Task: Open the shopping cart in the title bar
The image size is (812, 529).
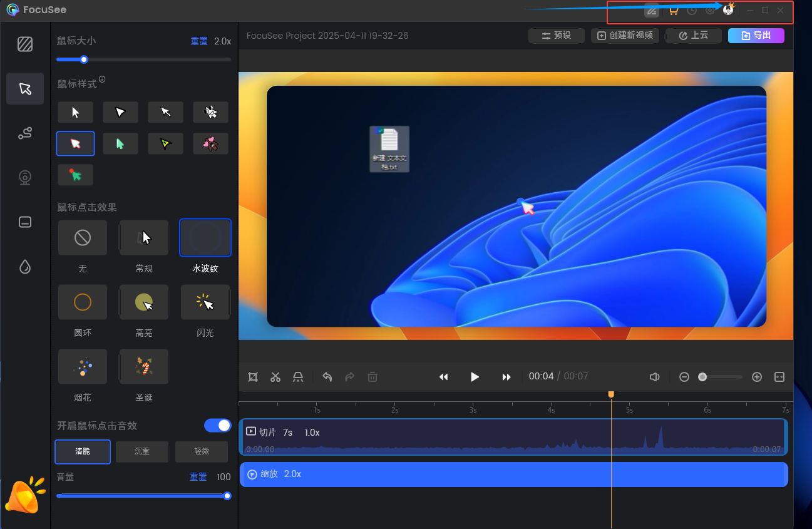Action: pyautogui.click(x=674, y=10)
